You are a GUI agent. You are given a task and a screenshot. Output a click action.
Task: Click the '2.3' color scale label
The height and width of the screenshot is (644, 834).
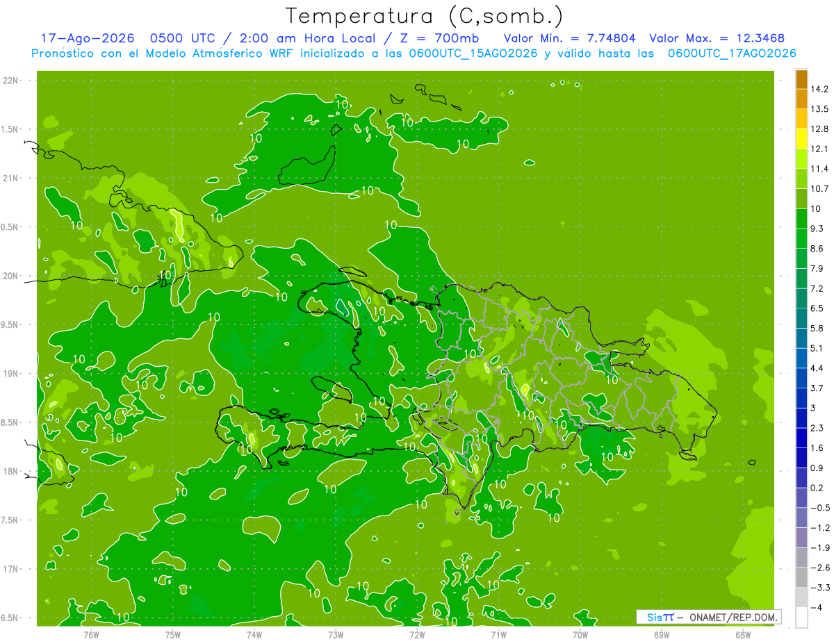[x=817, y=428]
